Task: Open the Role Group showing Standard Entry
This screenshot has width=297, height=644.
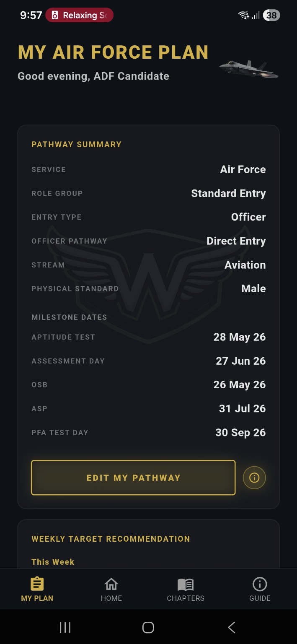Action: click(x=228, y=193)
